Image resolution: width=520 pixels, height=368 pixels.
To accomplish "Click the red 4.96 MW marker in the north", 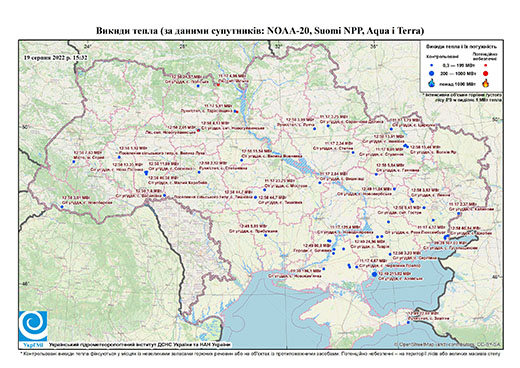I will (x=218, y=85).
